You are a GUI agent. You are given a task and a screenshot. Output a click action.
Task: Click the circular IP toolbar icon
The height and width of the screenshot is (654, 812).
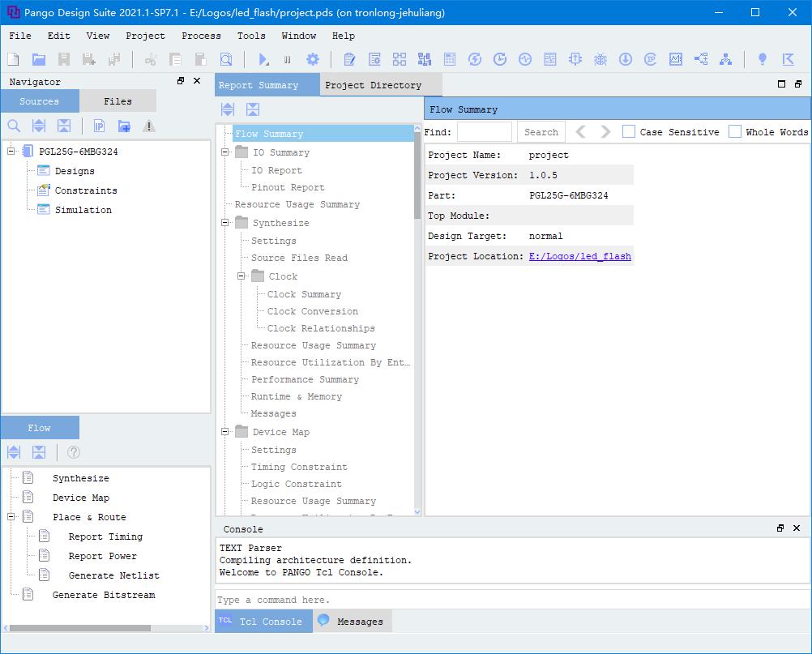pyautogui.click(x=651, y=59)
